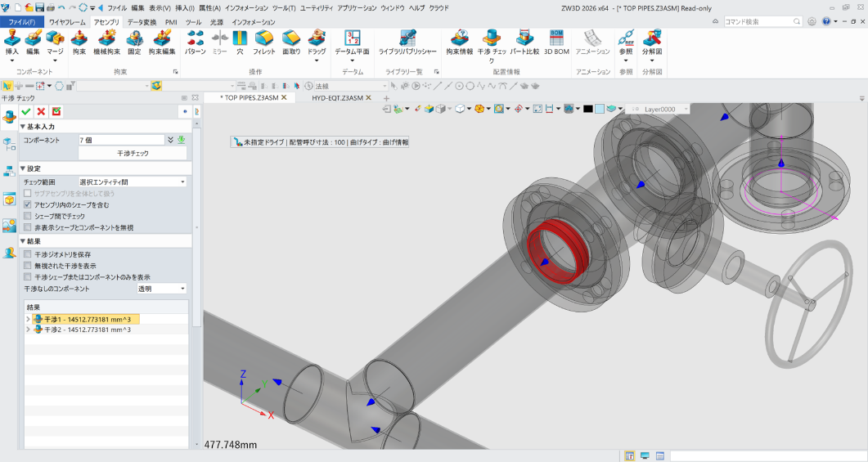This screenshot has width=868, height=462.
Task: Click the save icon in title bar
Action: coord(39,7)
